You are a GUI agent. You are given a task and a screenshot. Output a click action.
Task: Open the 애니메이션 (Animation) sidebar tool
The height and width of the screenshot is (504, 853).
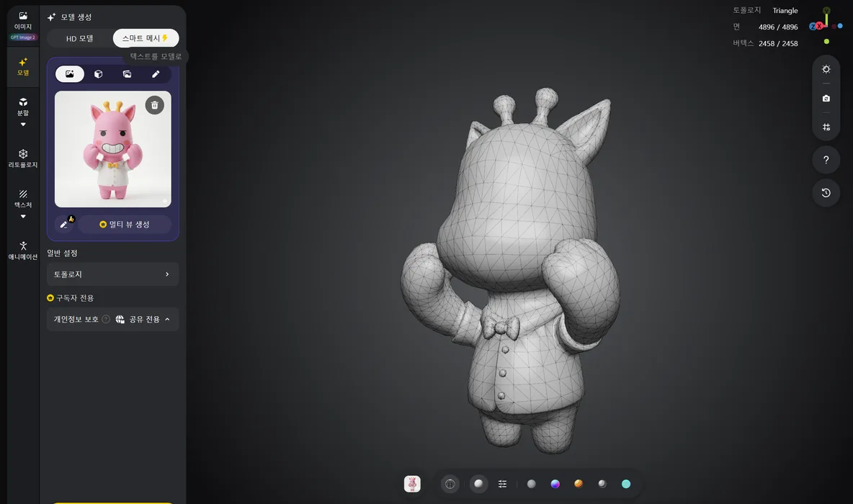pos(23,251)
